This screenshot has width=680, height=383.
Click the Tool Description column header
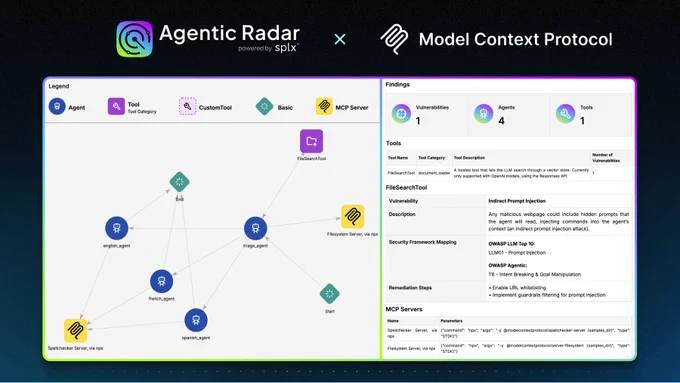(x=469, y=158)
